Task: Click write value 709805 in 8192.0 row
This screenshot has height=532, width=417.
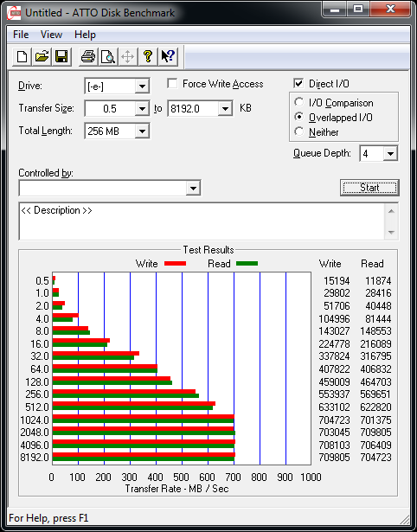Action: pyautogui.click(x=334, y=458)
